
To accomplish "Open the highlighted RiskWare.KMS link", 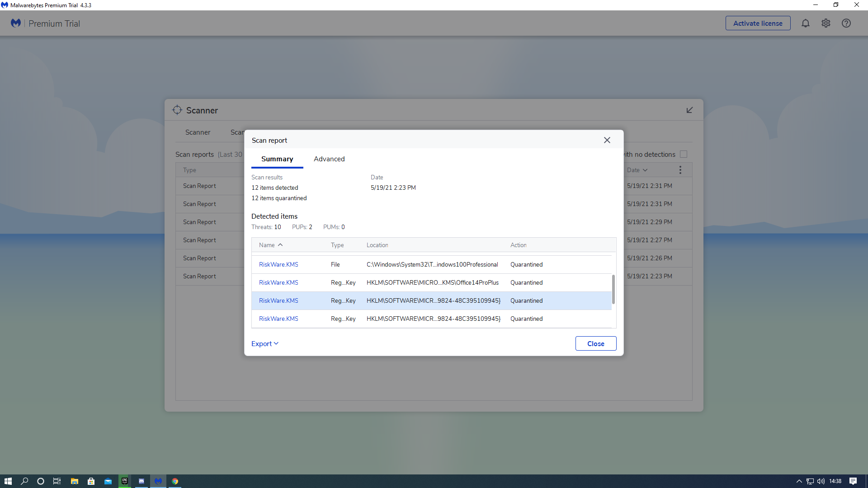I will tap(278, 301).
